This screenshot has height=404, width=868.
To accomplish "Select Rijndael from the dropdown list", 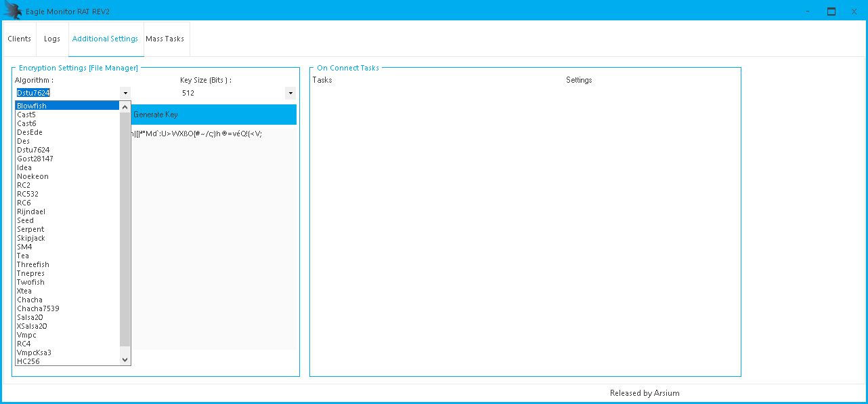I will [31, 211].
